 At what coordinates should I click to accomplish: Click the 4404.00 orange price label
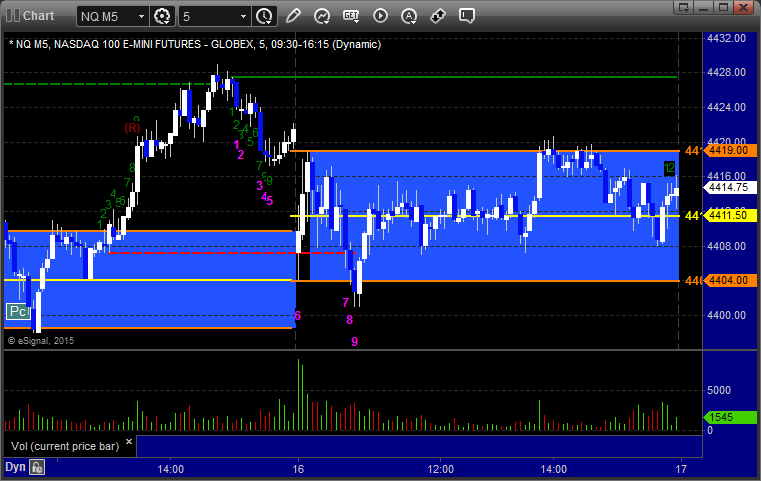[730, 280]
